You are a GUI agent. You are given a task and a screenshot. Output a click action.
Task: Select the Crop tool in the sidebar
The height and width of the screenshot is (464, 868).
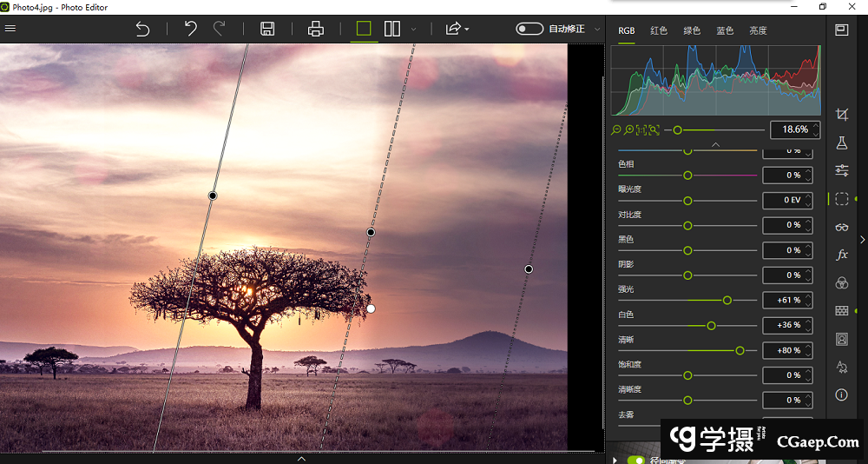841,115
